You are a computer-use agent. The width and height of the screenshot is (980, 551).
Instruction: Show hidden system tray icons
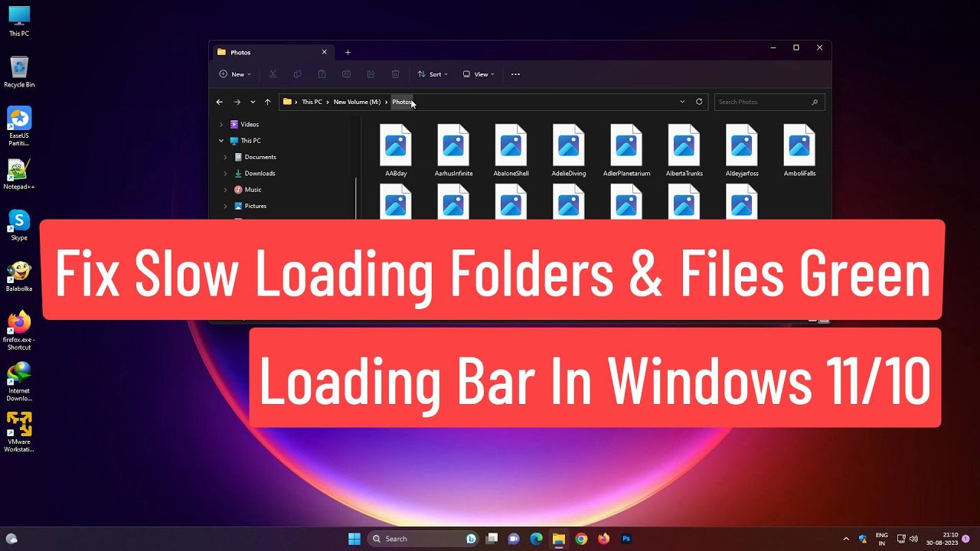click(846, 539)
